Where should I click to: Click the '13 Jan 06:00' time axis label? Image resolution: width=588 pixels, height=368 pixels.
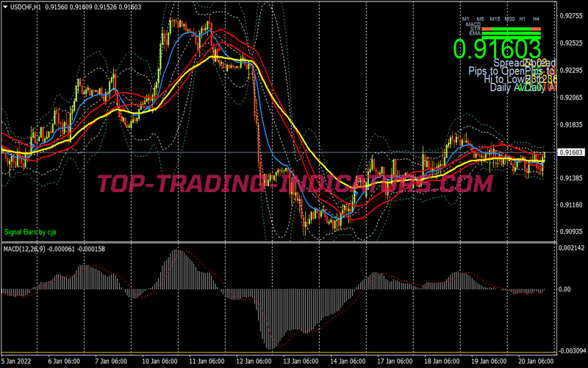[301, 361]
